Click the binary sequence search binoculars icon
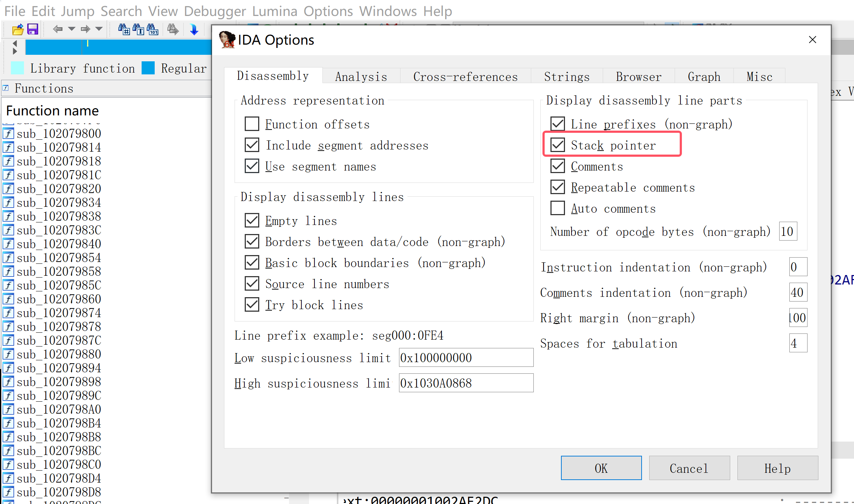The width and height of the screenshot is (854, 504). (152, 29)
